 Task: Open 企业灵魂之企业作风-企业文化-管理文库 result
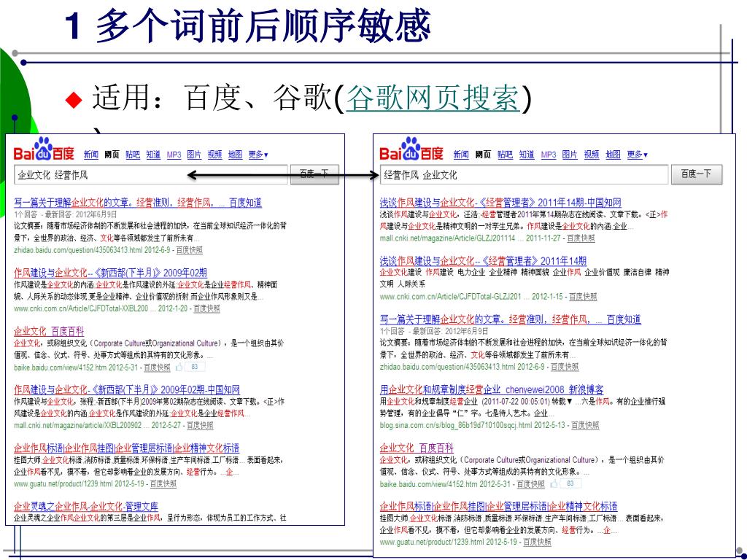click(86, 506)
